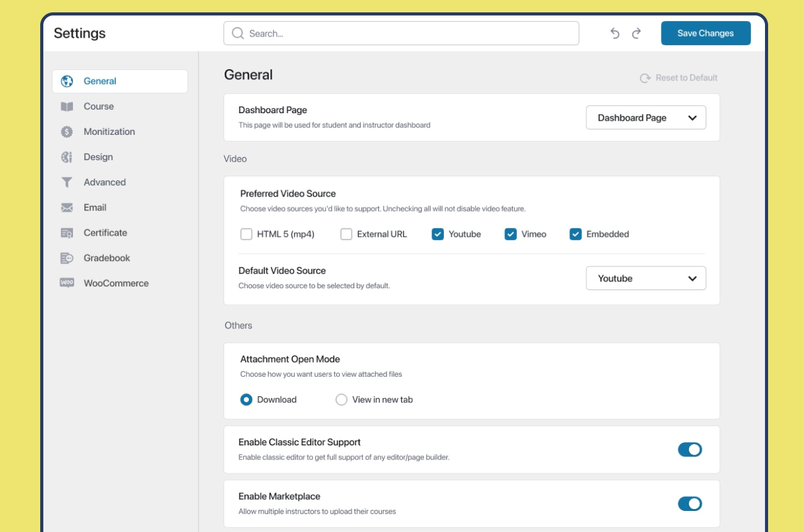Click the book icon for Course
The image size is (804, 532).
click(x=67, y=106)
